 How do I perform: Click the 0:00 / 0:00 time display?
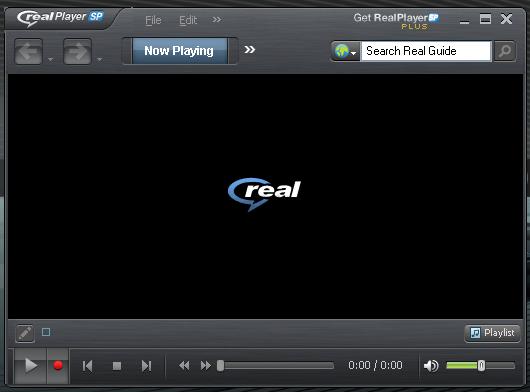tap(375, 365)
